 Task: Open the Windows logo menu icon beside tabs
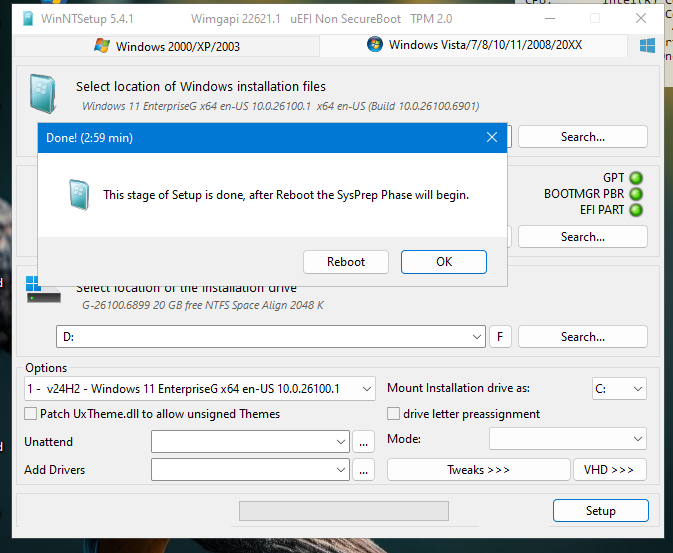point(647,46)
